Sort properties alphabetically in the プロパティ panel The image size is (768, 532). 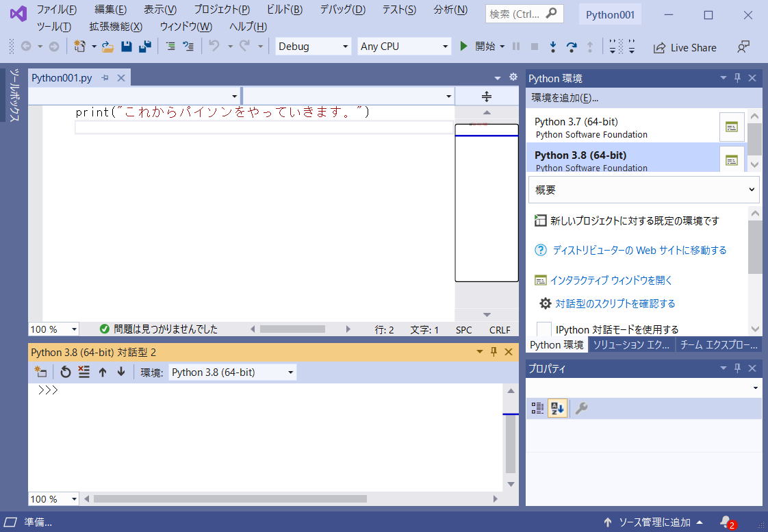pyautogui.click(x=558, y=407)
